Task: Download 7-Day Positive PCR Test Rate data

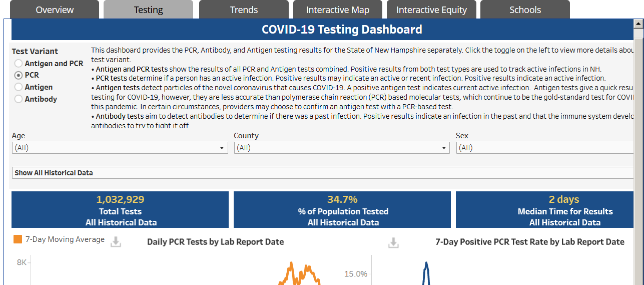Action: (393, 242)
